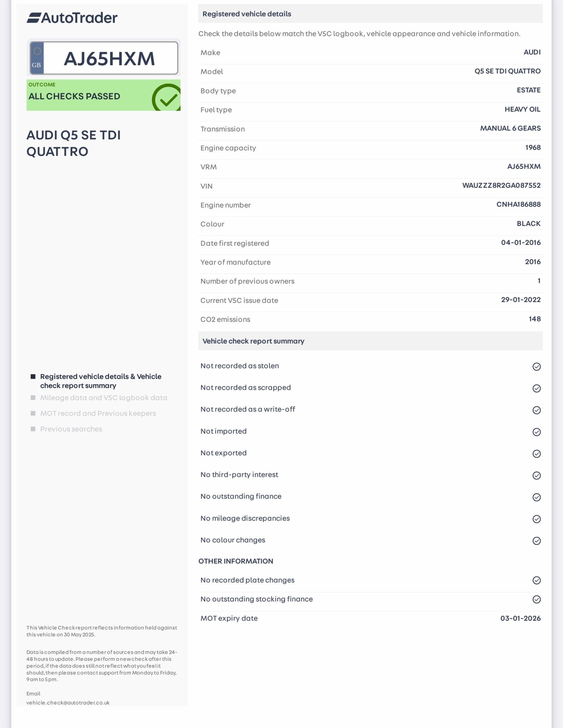563x728 pixels.
Task: Click the vehicle.check@autotrader.co.uk email link
Action: tap(68, 702)
